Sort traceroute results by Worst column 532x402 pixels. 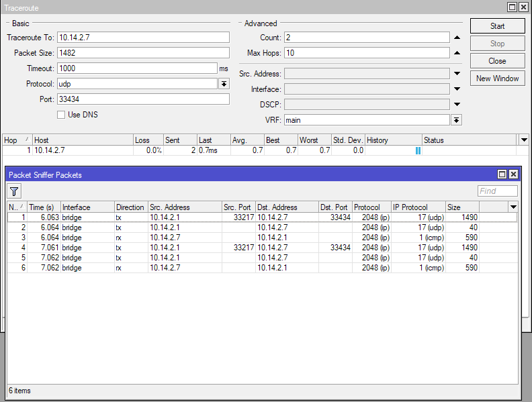[314, 140]
